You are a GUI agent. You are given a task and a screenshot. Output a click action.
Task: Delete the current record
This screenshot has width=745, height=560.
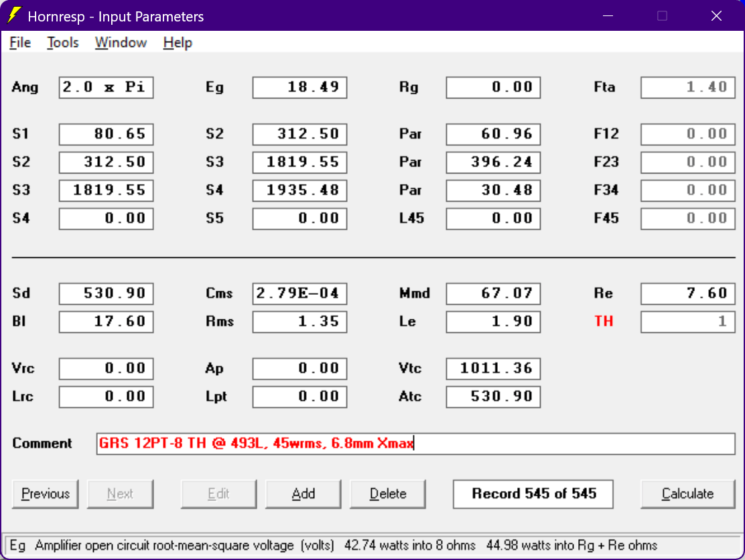click(388, 494)
